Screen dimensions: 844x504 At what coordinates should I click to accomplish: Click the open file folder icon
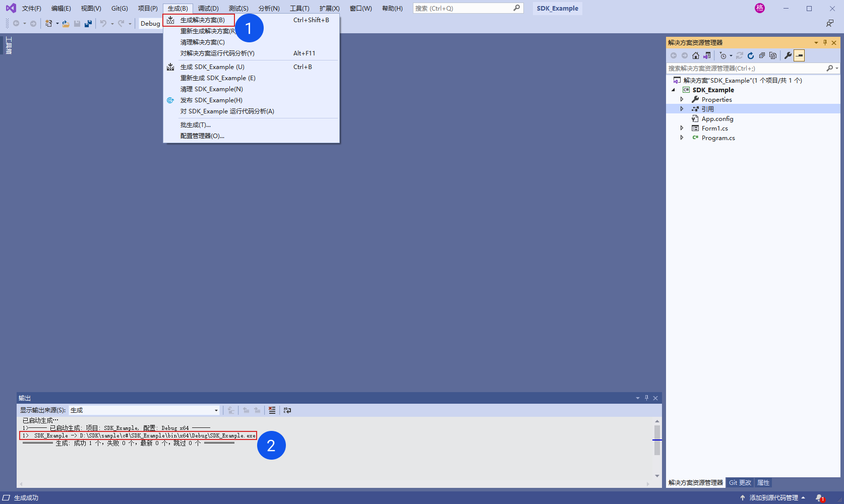pos(66,23)
